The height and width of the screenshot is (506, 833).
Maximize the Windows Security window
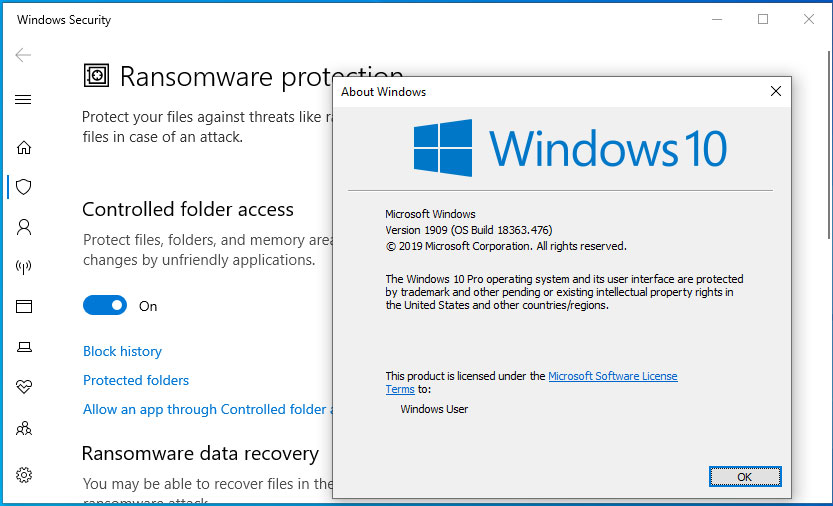tap(763, 20)
